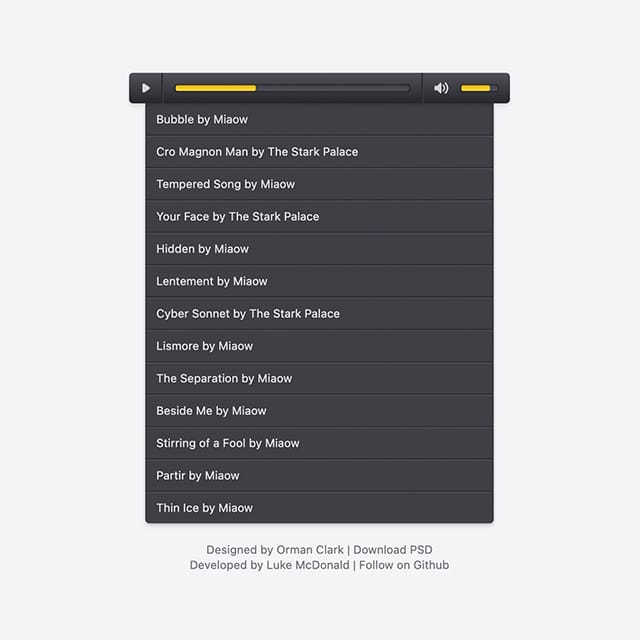Play Thin Ice by Miaow
Screen dimensions: 640x640
pos(319,508)
